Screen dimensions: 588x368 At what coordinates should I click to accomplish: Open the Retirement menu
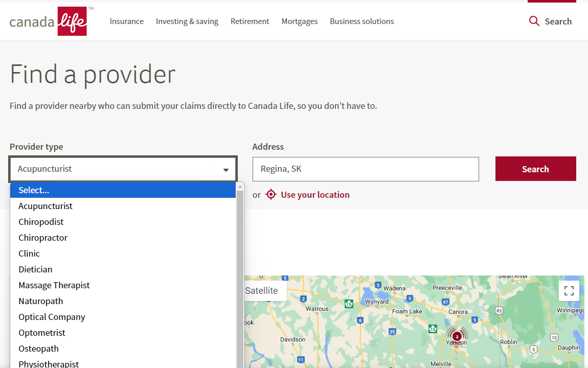(250, 21)
